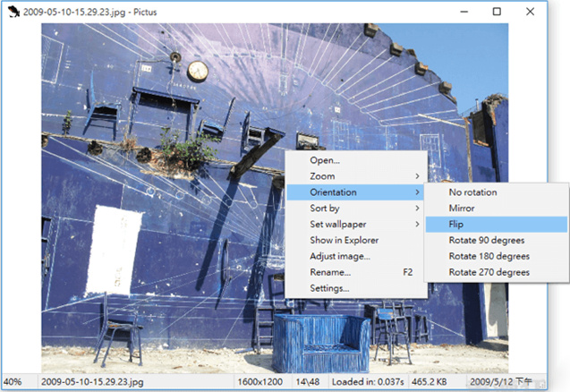Rotate image 90 degrees
The height and width of the screenshot is (392, 570).
[486, 240]
